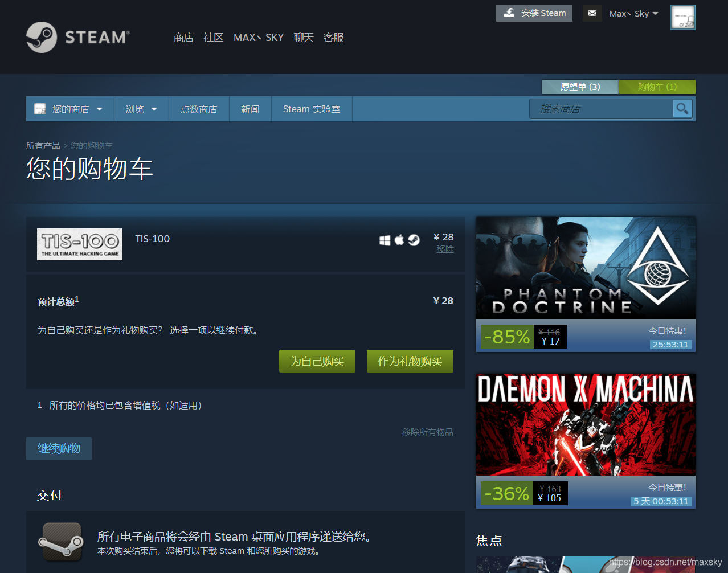The width and height of the screenshot is (728, 573).
Task: Open the 社区 top menu
Action: pyautogui.click(x=213, y=38)
